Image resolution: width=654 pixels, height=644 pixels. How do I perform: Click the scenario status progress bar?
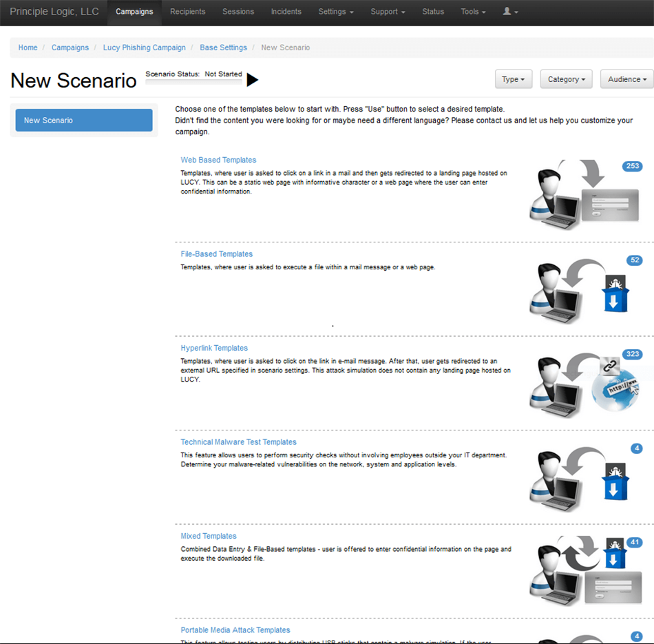coord(193,82)
